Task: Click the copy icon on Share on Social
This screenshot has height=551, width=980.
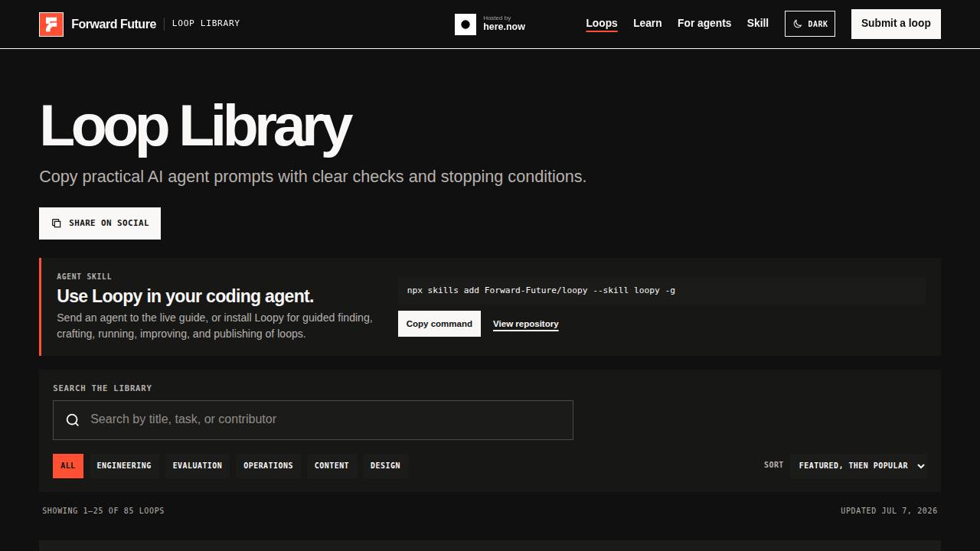Action: point(57,223)
